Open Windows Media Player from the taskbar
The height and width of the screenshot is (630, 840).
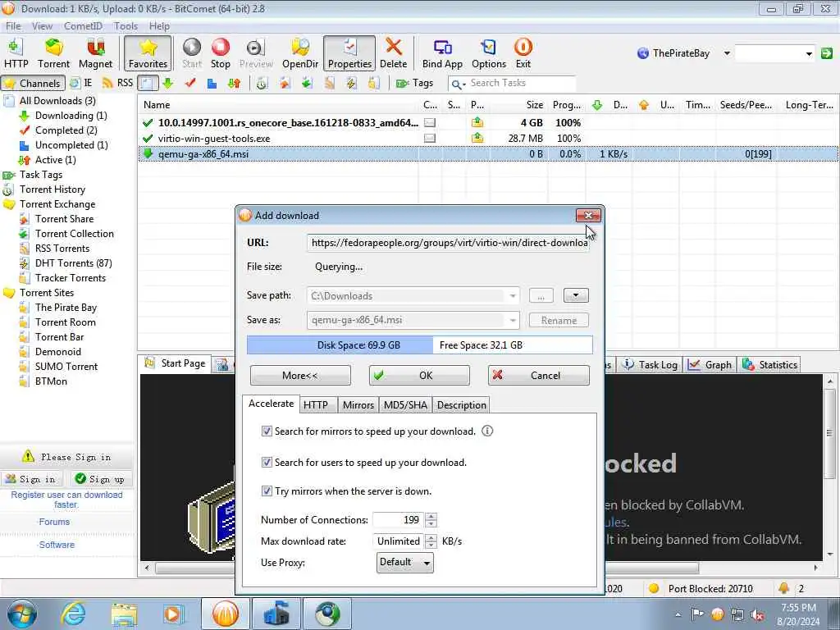point(173,614)
